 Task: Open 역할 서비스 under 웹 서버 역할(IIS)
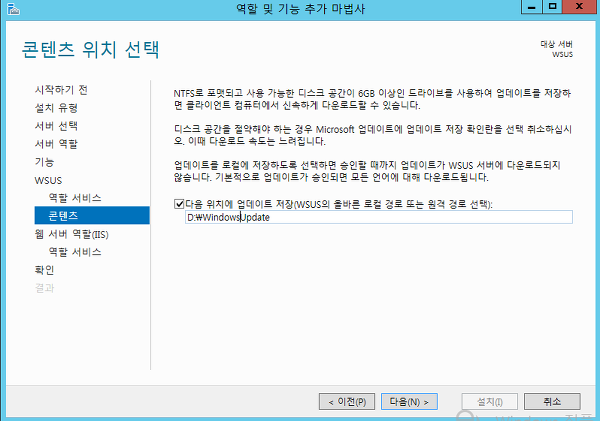pyautogui.click(x=75, y=252)
